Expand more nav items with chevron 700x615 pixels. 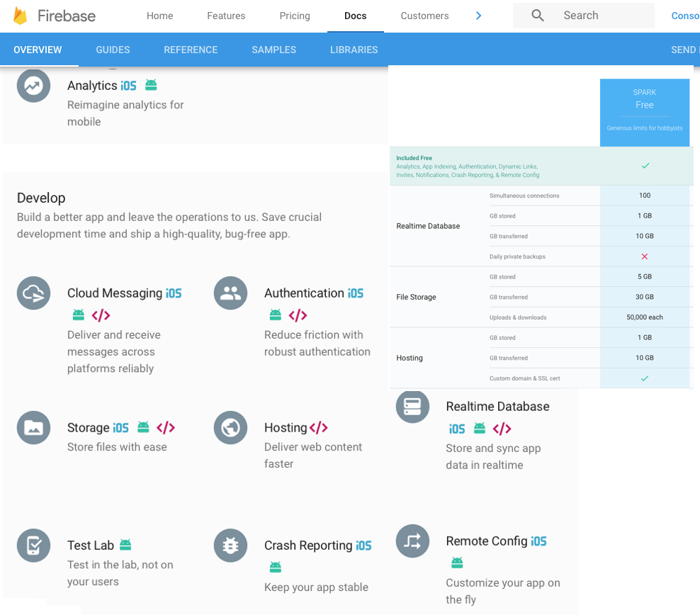(x=479, y=16)
